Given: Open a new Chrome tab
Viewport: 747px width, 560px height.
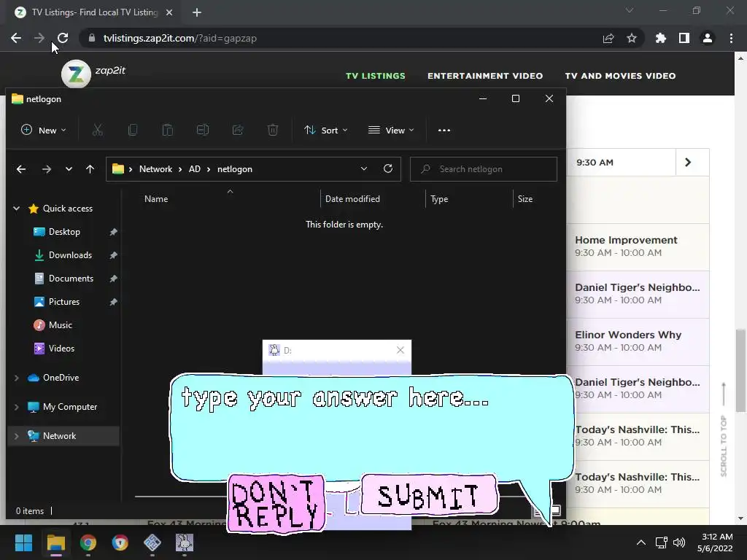Looking at the screenshot, I should (x=197, y=12).
